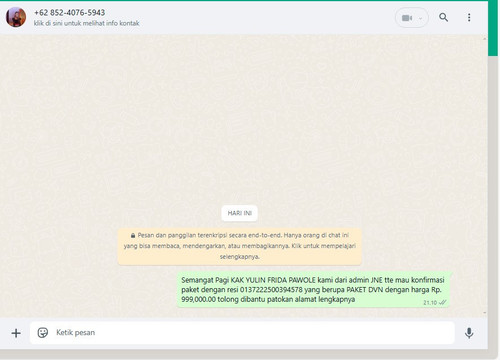Click the 21.10 message timestamp

[430, 303]
